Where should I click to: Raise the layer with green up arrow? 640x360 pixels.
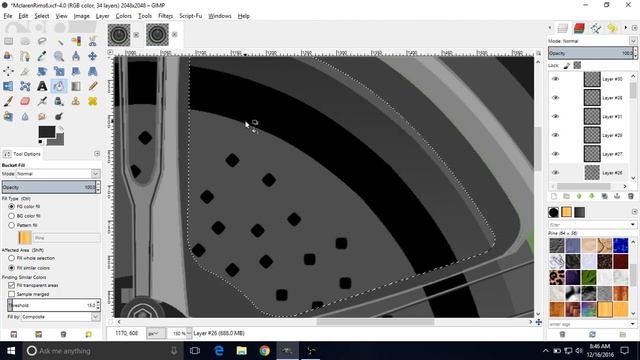579,196
